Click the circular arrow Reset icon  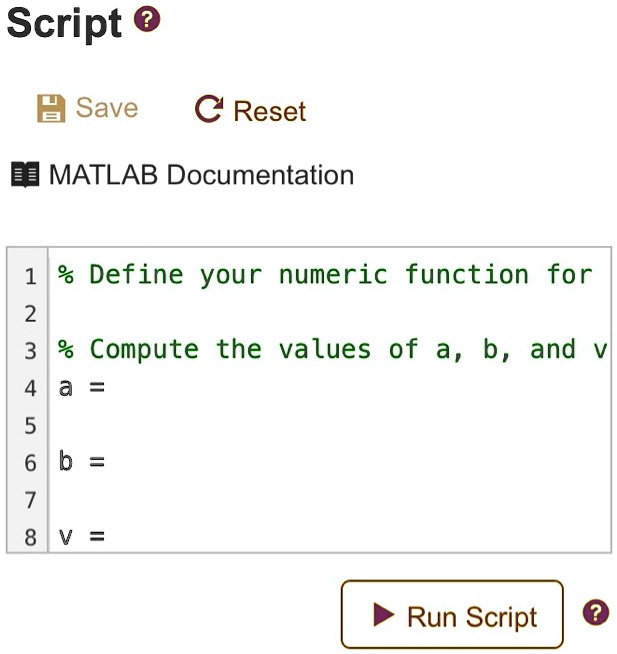pyautogui.click(x=208, y=109)
